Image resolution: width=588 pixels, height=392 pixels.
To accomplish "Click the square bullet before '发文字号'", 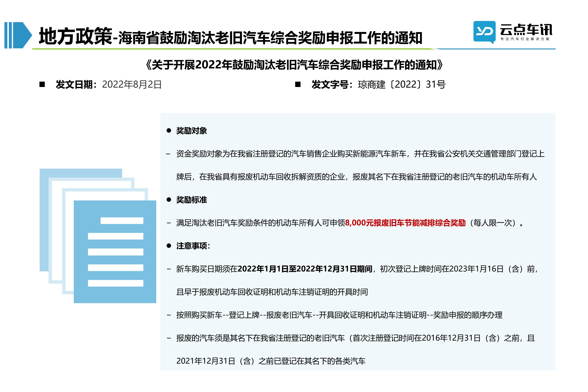I will pyautogui.click(x=298, y=84).
